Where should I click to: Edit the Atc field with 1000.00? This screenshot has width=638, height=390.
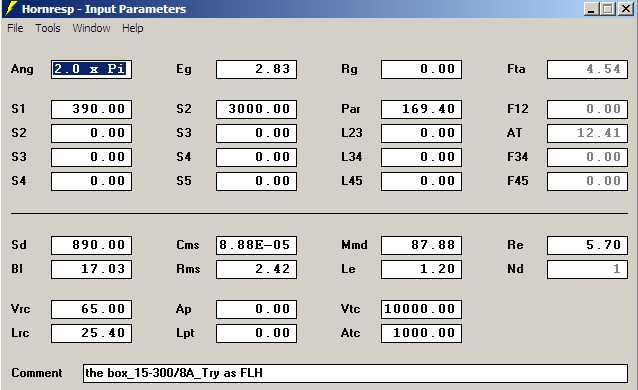(x=422, y=333)
